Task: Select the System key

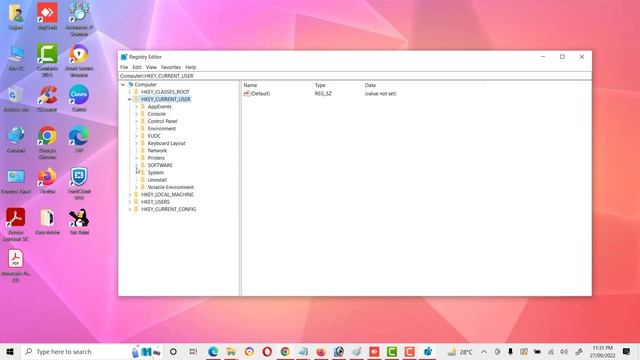Action: (x=156, y=173)
